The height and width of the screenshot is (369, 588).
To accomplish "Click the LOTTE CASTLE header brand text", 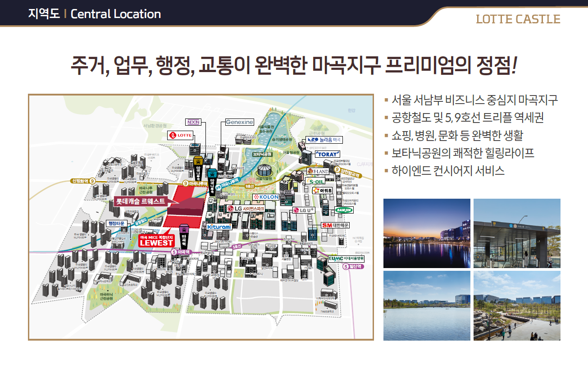I will tap(518, 19).
